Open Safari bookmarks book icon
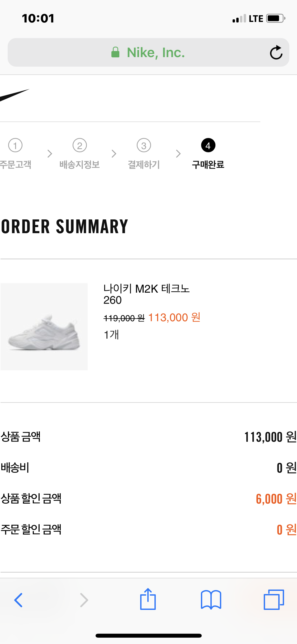The image size is (297, 644). click(211, 600)
